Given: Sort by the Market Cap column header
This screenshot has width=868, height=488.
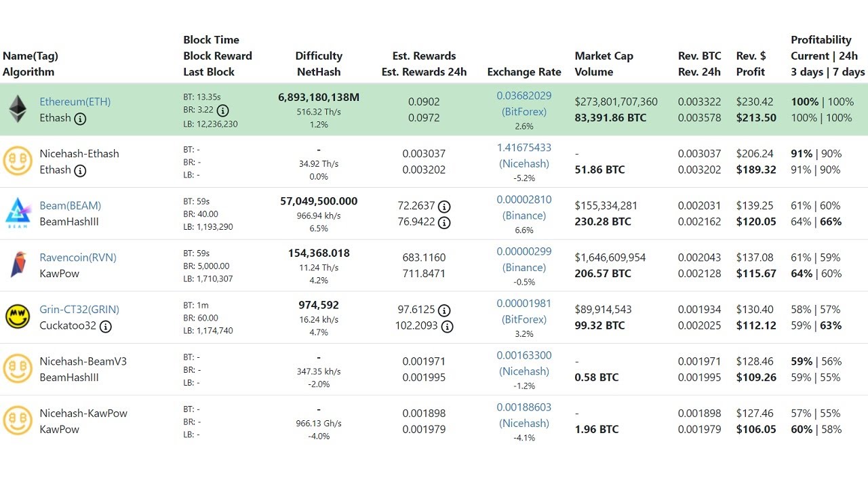Looking at the screenshot, I should pos(604,56).
